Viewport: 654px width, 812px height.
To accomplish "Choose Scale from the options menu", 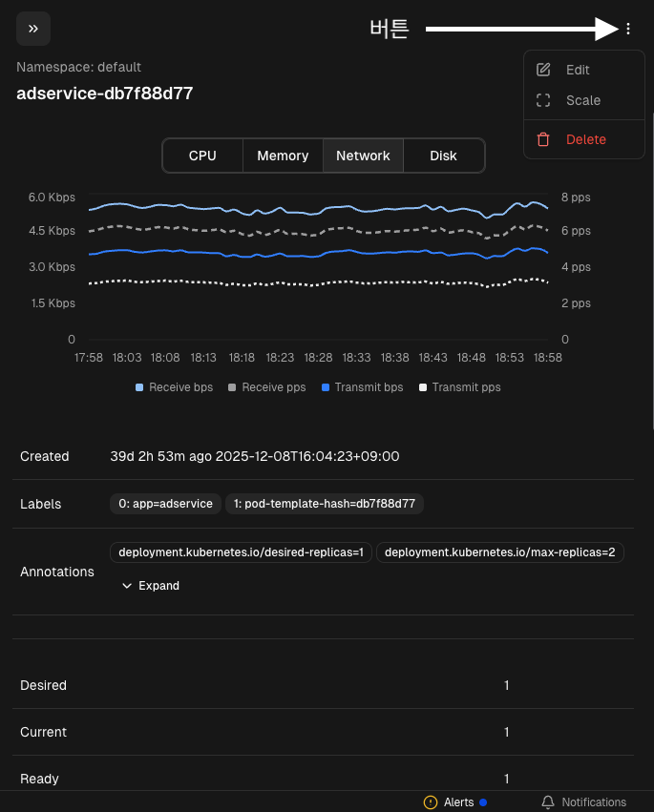I will pyautogui.click(x=583, y=100).
